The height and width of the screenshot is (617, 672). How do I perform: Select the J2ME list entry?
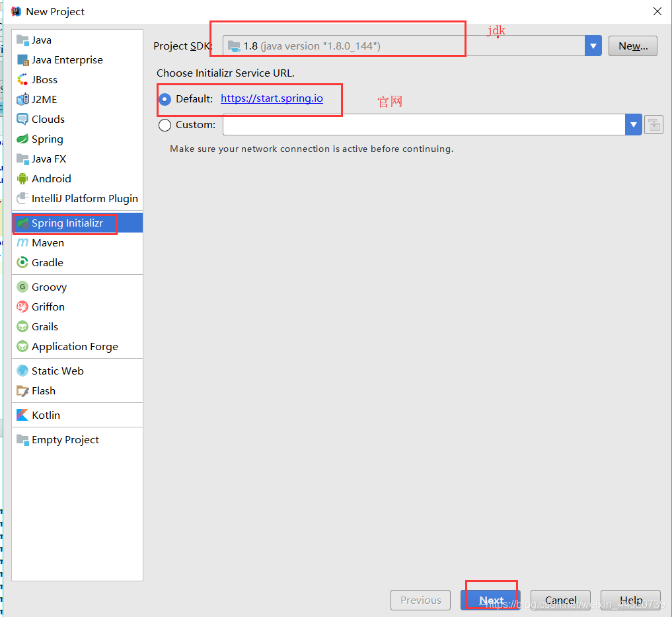pos(77,99)
